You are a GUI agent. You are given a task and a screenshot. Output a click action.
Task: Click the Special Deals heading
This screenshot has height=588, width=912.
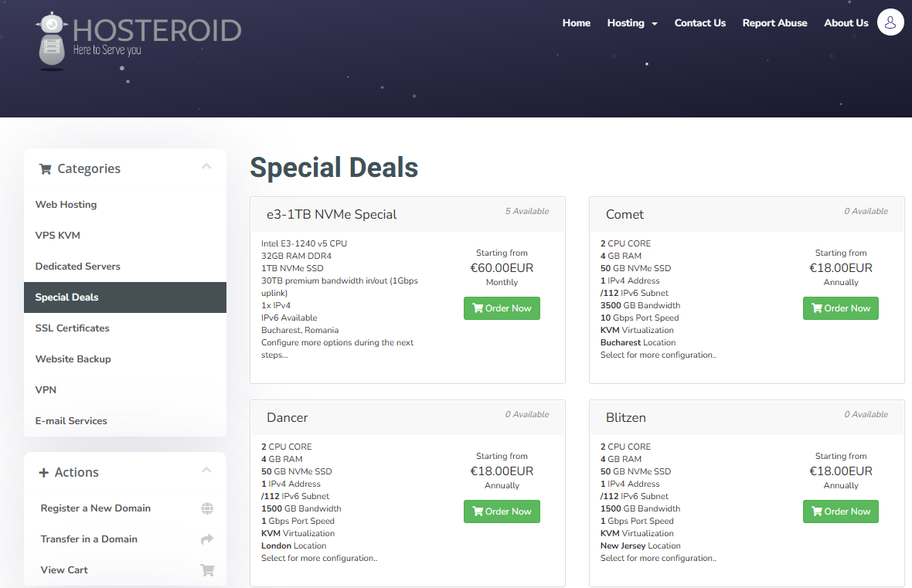pos(334,168)
